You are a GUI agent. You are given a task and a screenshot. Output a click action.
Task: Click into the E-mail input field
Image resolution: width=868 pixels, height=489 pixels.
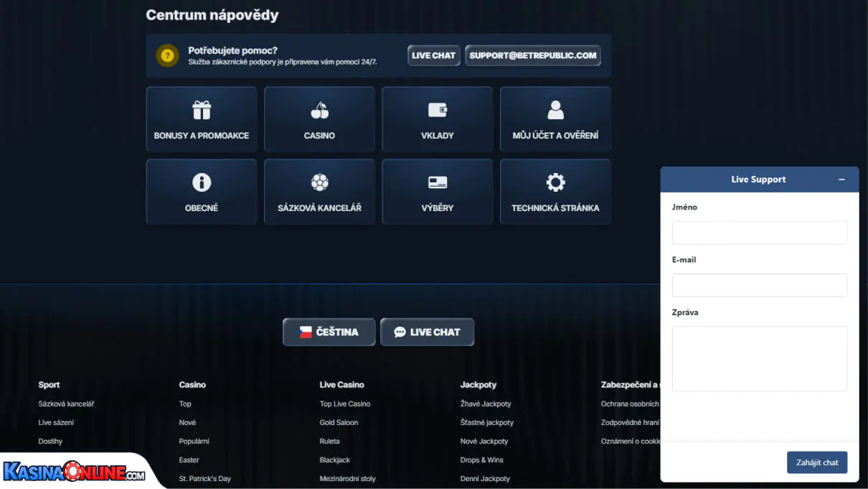(759, 285)
